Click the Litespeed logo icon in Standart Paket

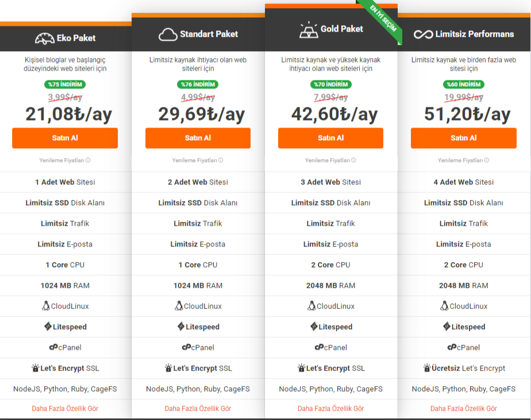[x=181, y=326]
